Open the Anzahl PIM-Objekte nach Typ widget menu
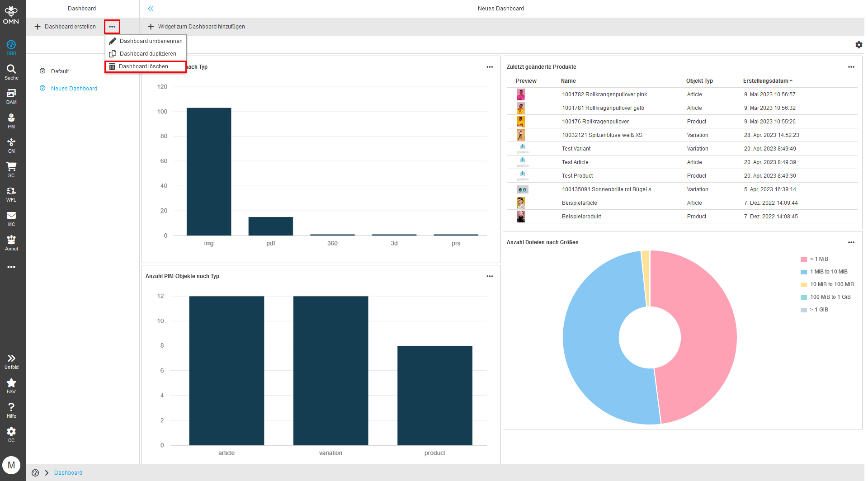 point(490,276)
